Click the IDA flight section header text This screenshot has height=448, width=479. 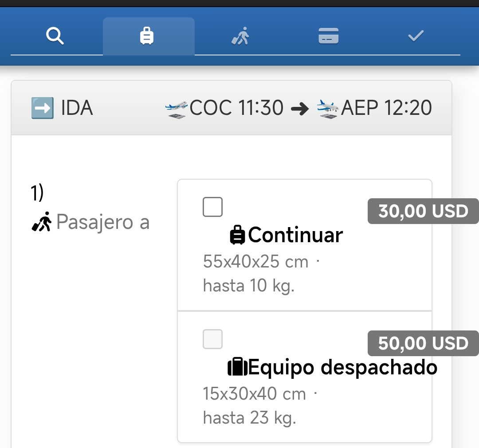(x=77, y=108)
